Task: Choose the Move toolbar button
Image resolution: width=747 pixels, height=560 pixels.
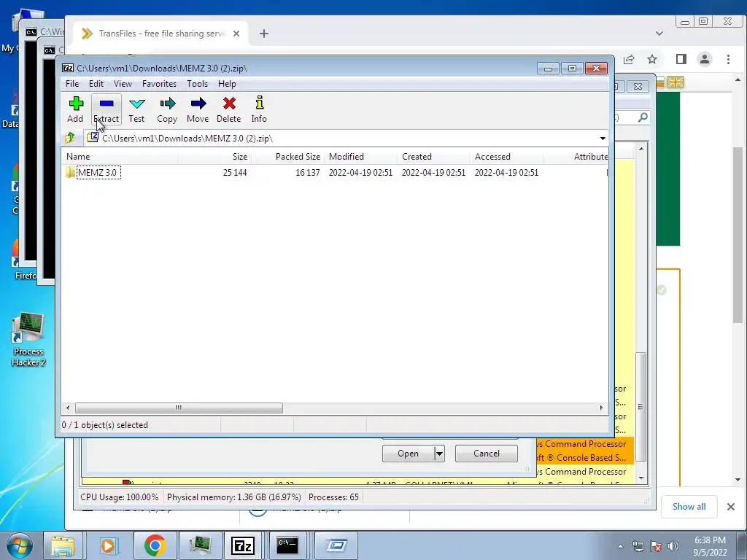Action: (198, 109)
